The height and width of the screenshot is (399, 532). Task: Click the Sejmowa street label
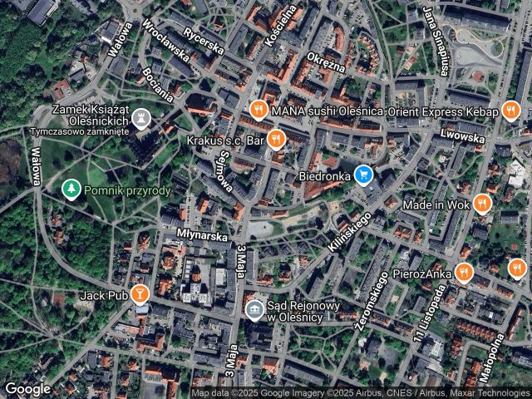coord(226,171)
